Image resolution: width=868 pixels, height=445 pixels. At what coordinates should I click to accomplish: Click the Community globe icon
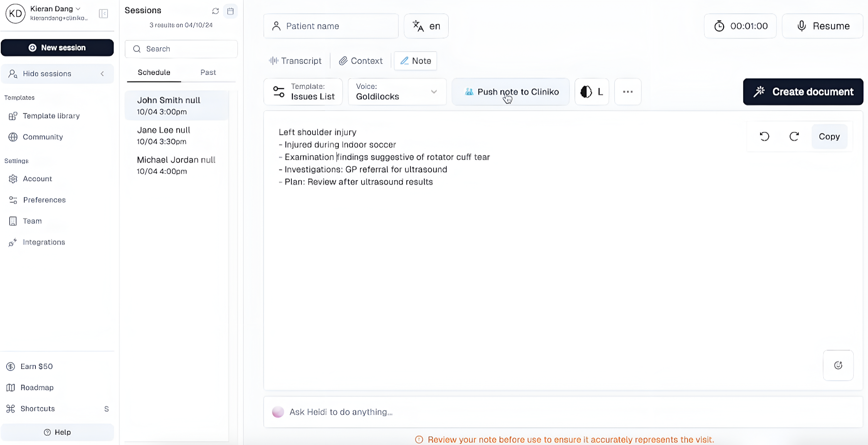13,137
